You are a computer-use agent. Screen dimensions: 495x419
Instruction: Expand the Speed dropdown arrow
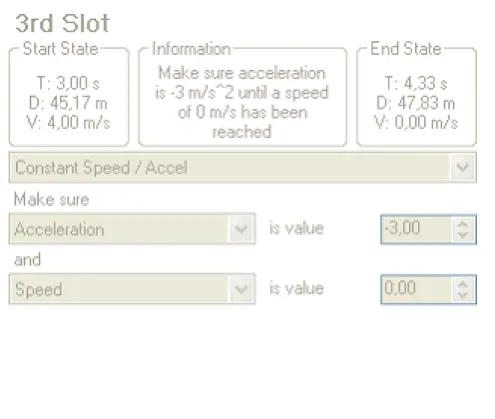click(241, 289)
